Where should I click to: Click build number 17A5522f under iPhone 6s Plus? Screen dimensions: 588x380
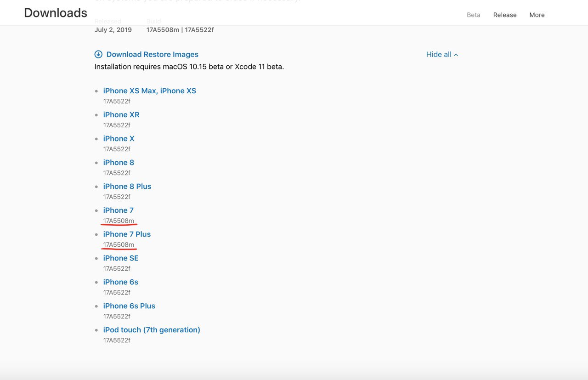[x=117, y=316]
